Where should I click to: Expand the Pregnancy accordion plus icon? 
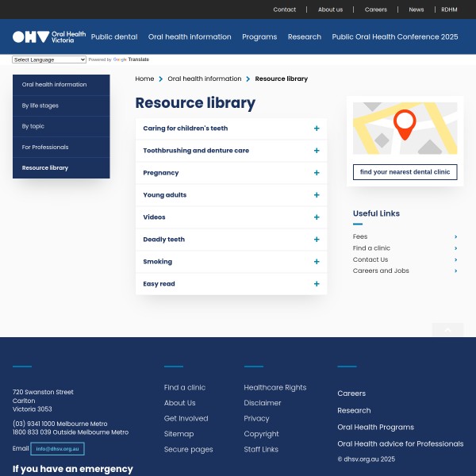[316, 173]
